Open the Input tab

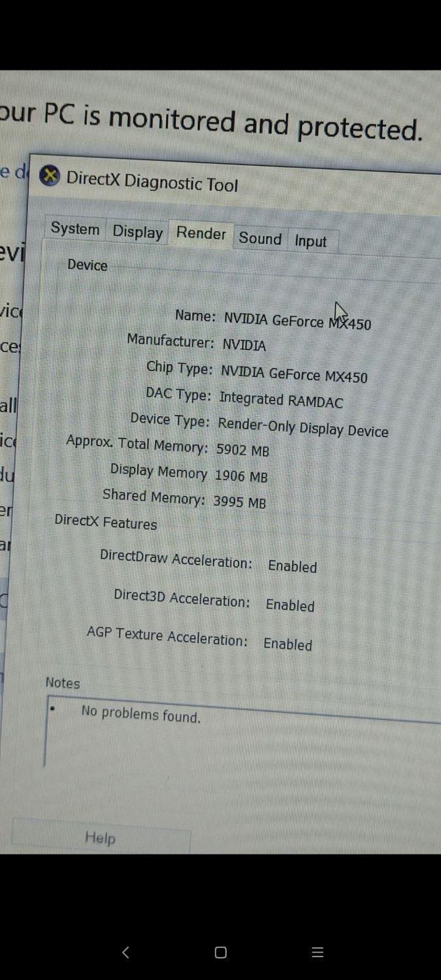click(310, 242)
